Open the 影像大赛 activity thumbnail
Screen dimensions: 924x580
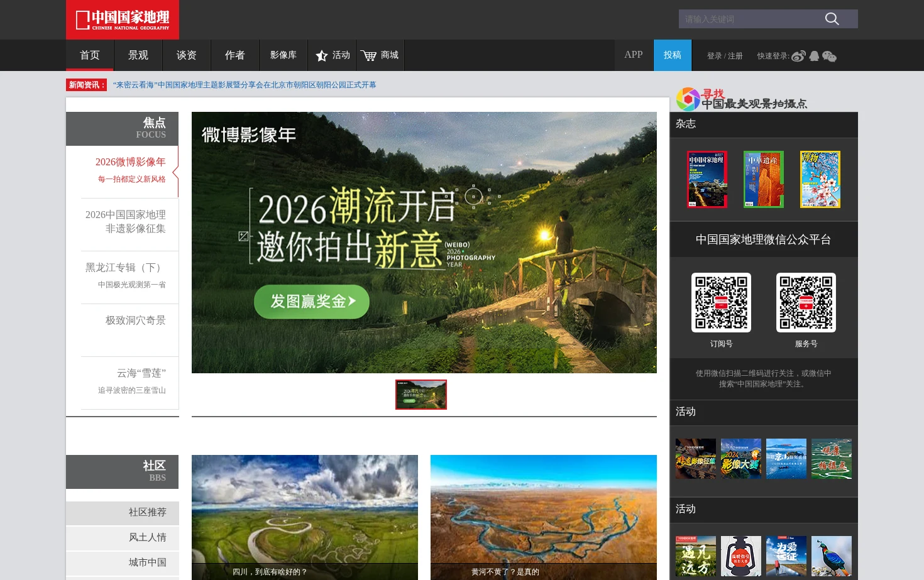tap(741, 459)
